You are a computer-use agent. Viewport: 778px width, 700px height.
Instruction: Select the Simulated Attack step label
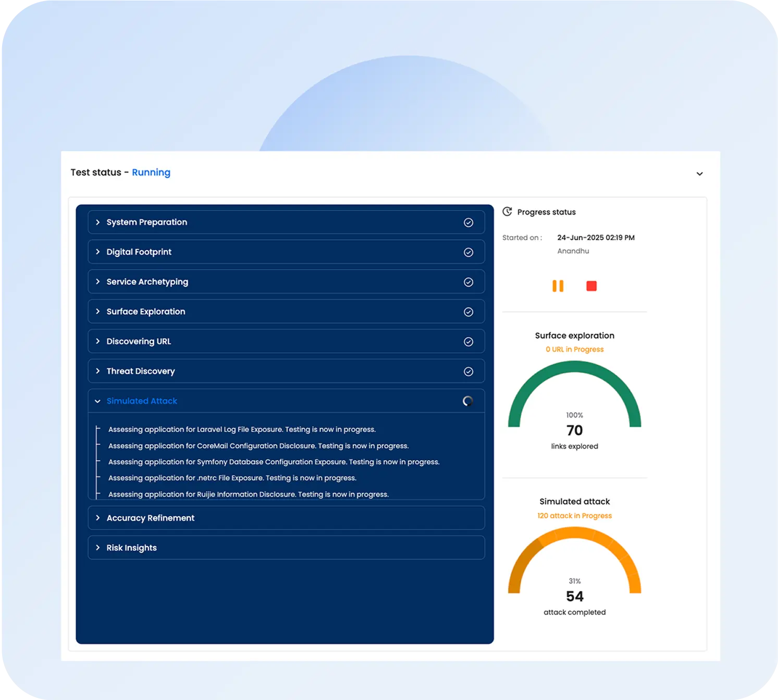click(x=142, y=401)
